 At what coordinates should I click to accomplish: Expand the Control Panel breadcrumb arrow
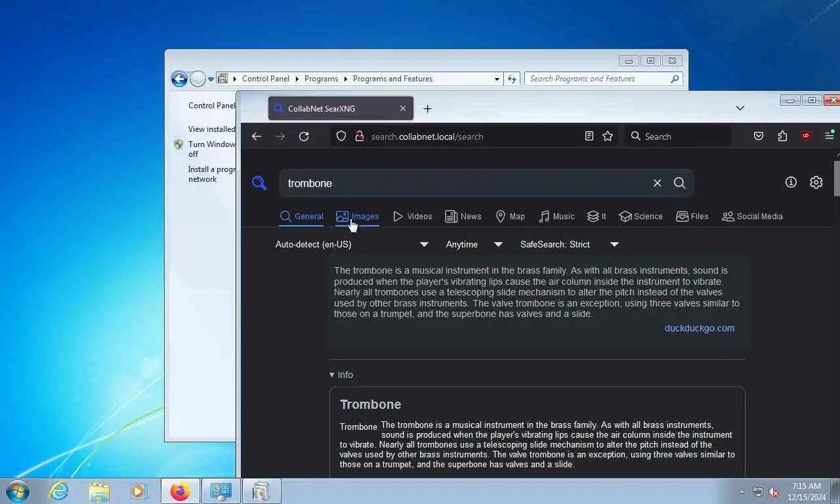pos(297,79)
